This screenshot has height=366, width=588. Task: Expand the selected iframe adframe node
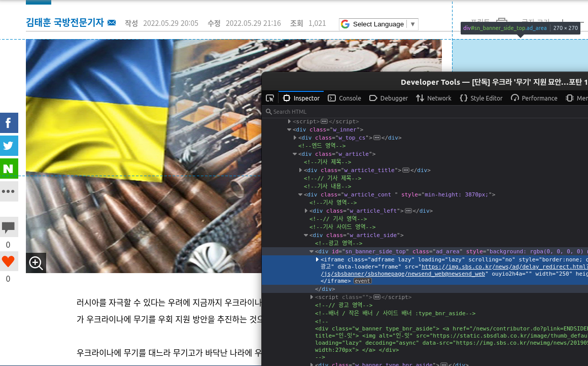[x=317, y=259]
